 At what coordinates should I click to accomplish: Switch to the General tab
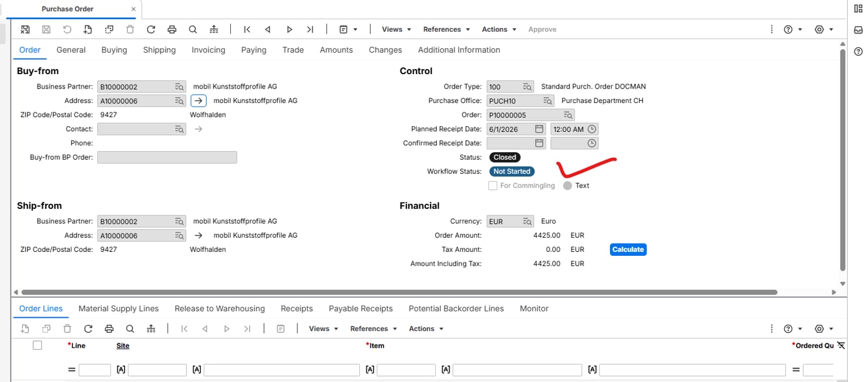coord(71,50)
